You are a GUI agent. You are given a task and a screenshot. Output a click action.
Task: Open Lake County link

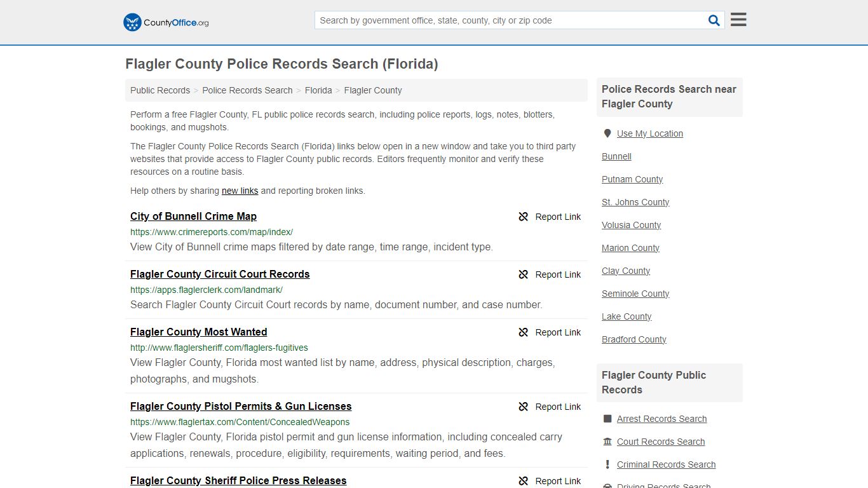pos(627,316)
